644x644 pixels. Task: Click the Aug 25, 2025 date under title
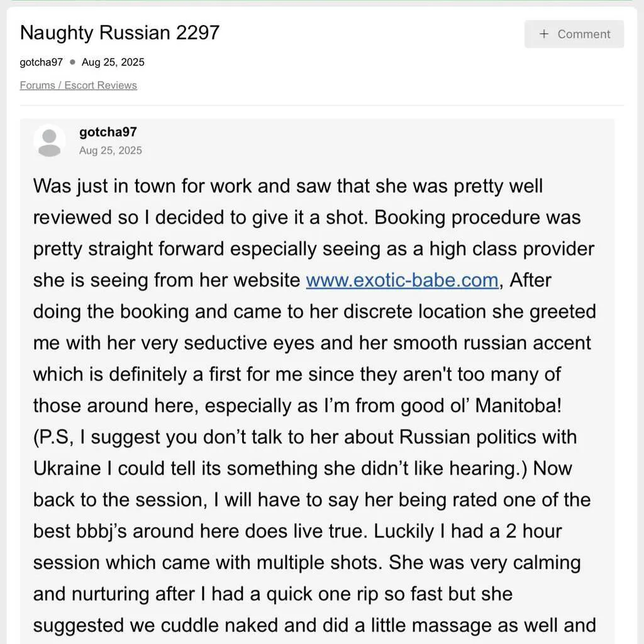tap(113, 62)
